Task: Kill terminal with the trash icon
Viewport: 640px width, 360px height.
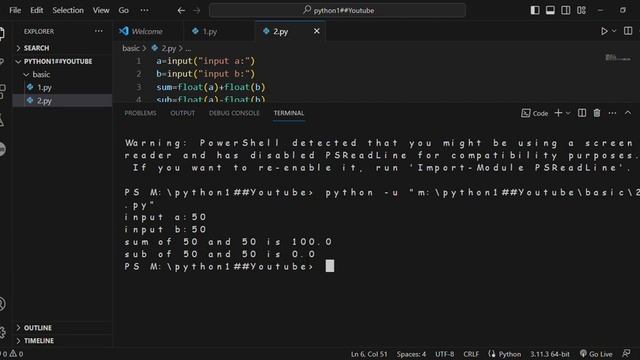Action: coord(597,113)
